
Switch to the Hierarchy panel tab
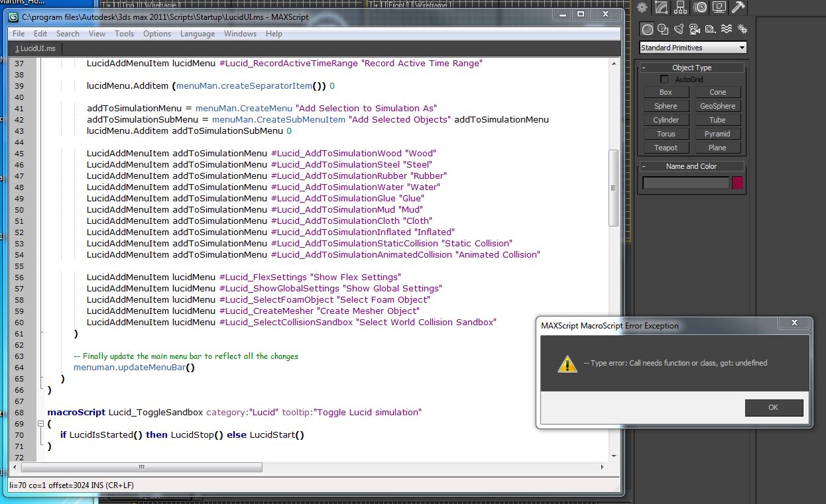coord(680,8)
